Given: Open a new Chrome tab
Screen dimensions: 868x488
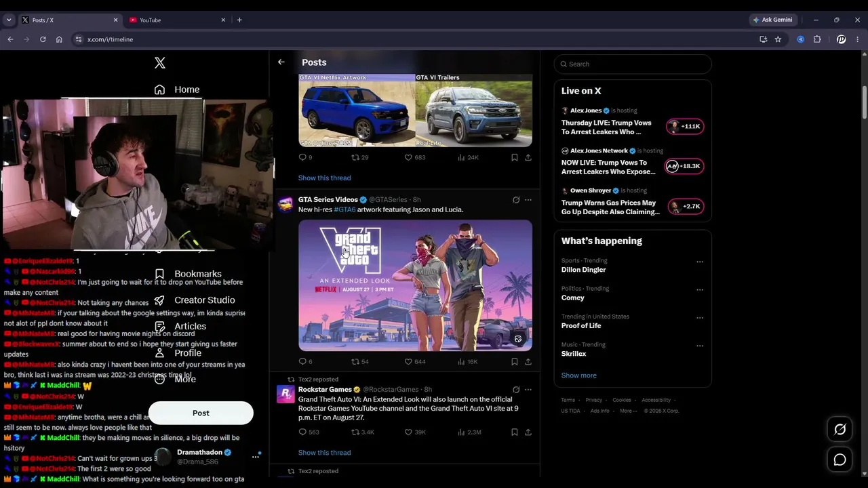Looking at the screenshot, I should click(x=239, y=20).
